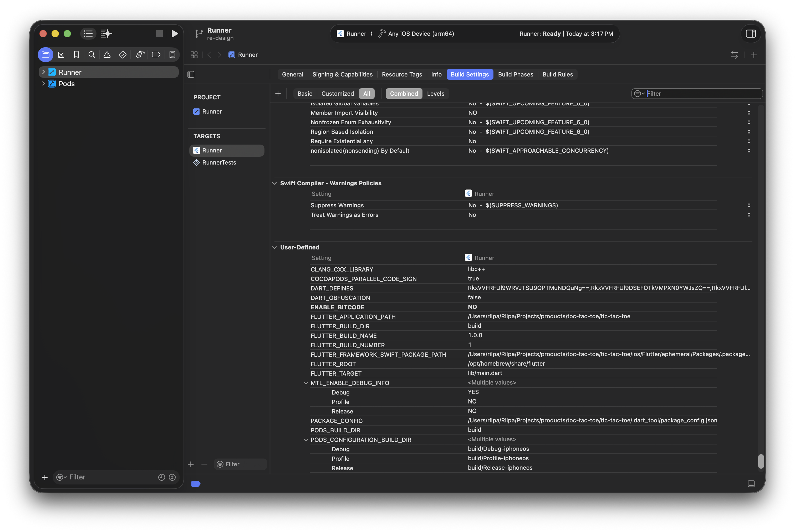Go forward with the right chevron

(220, 55)
